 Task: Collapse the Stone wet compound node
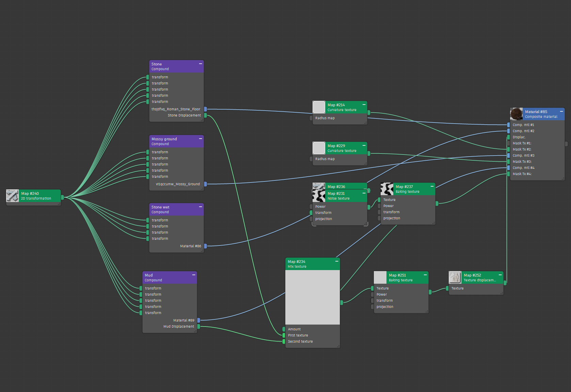point(201,207)
